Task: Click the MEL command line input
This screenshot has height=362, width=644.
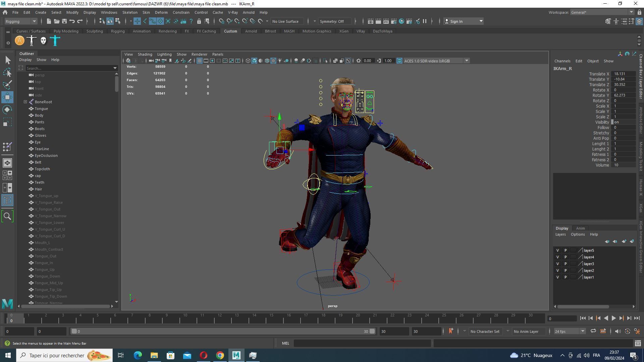Action: [362, 343]
